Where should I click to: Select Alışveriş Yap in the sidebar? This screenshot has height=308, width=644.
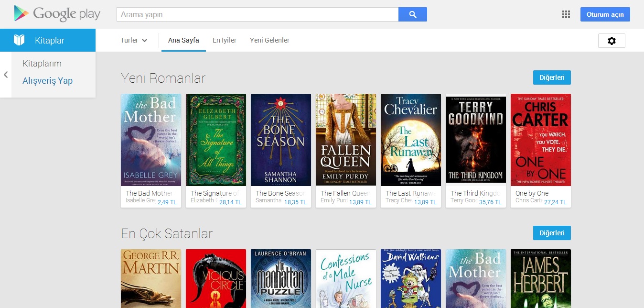pos(48,81)
